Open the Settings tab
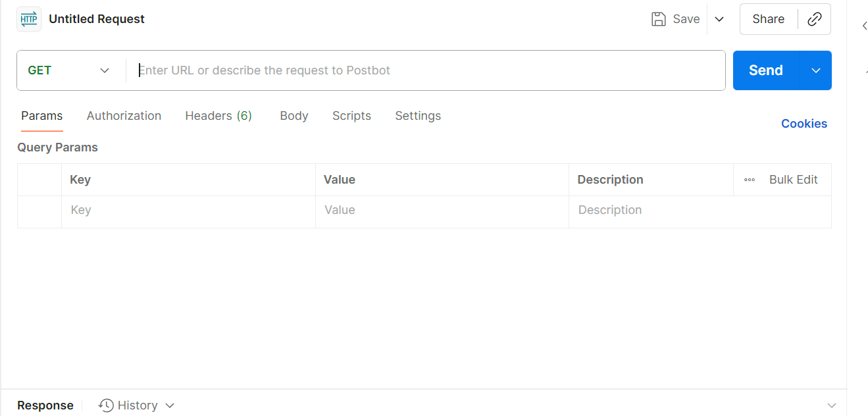This screenshot has width=868, height=416. (418, 116)
